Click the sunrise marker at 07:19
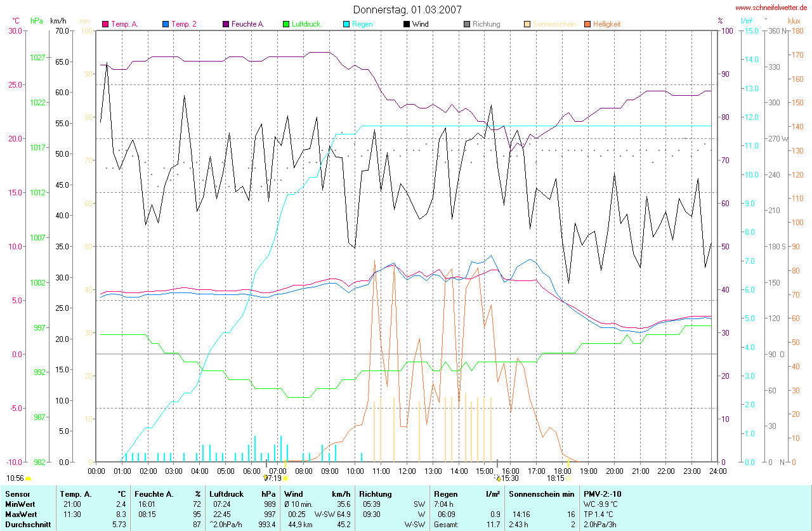 tap(285, 478)
